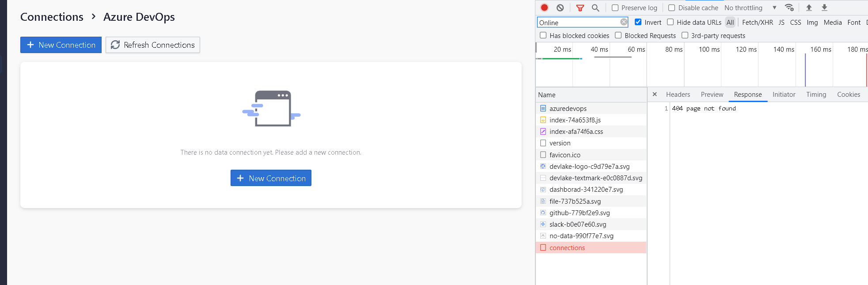Click the file-737b525a.svg file icon
Image resolution: width=868 pixels, height=285 pixels.
(543, 201)
